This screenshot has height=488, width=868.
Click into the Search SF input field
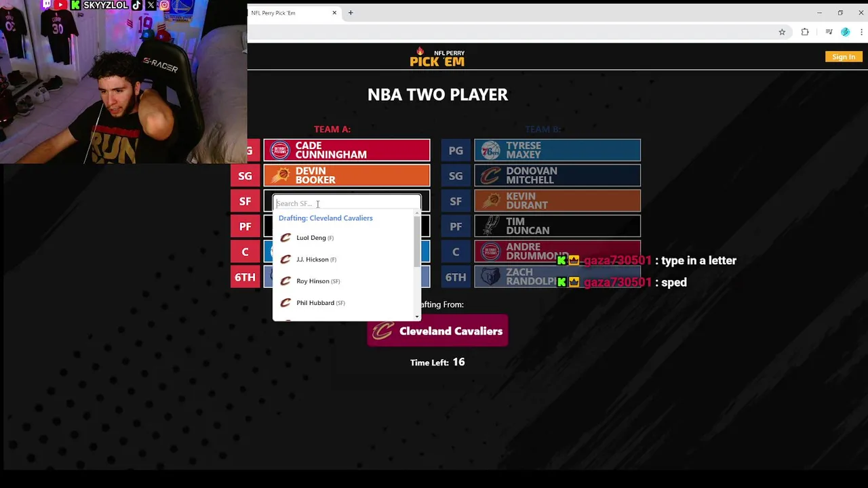347,203
